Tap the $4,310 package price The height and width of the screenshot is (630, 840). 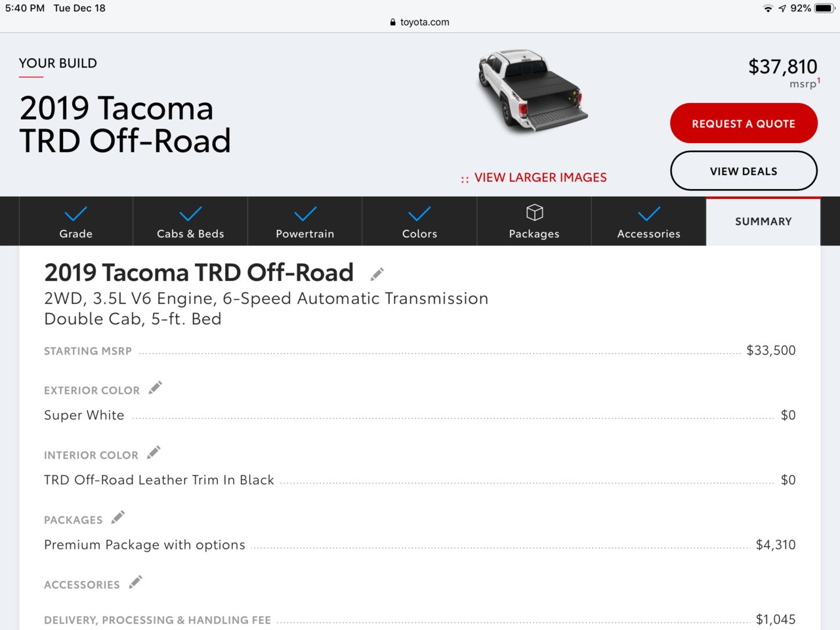(776, 545)
